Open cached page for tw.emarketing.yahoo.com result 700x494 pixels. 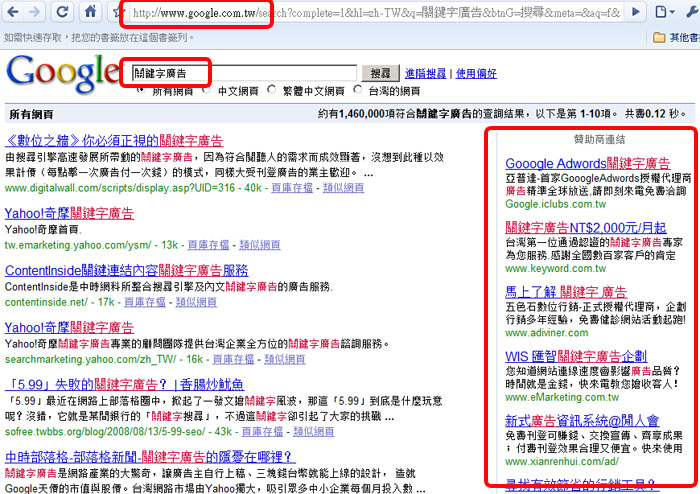coord(208,245)
